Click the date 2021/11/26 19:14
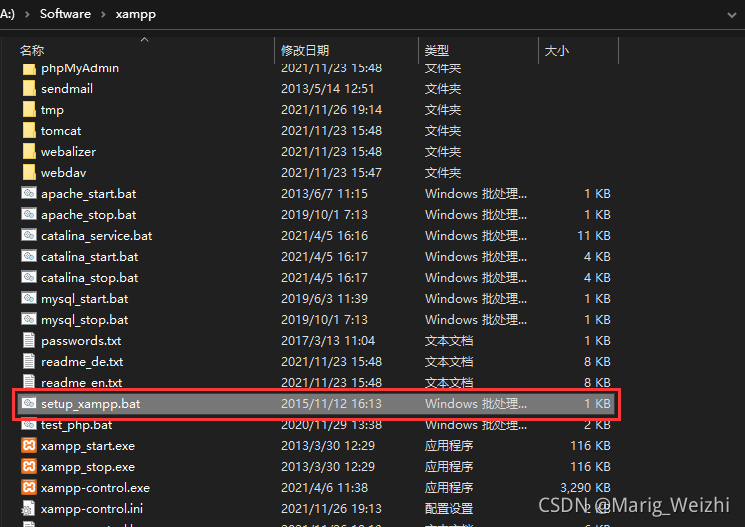 (331, 110)
